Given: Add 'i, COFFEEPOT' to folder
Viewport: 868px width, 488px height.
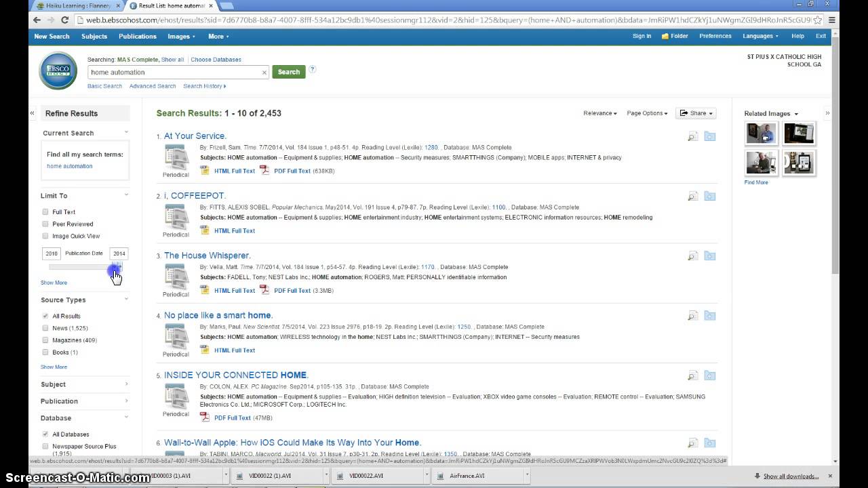Looking at the screenshot, I should 709,197.
